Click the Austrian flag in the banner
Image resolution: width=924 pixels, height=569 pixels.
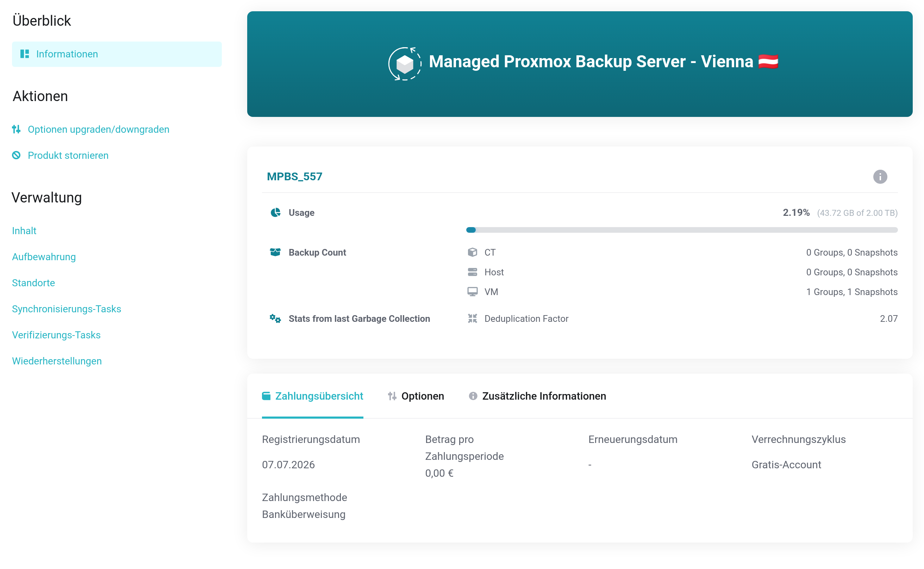pos(768,62)
